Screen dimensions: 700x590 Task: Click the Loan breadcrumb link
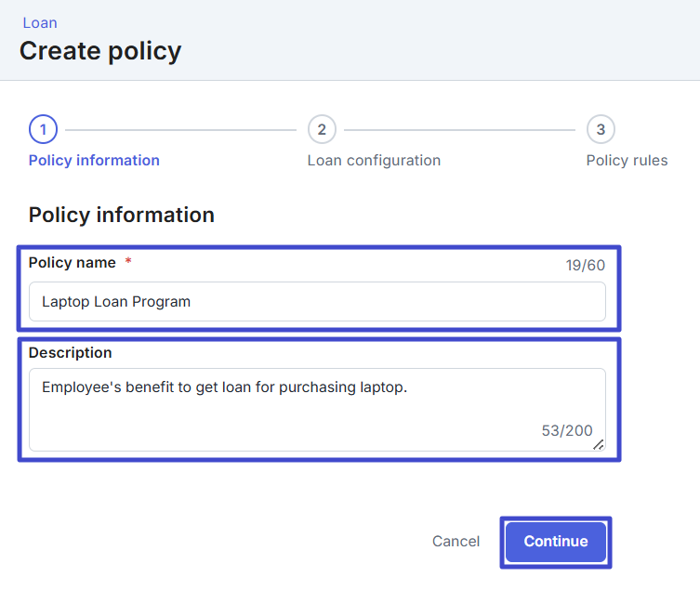[40, 22]
